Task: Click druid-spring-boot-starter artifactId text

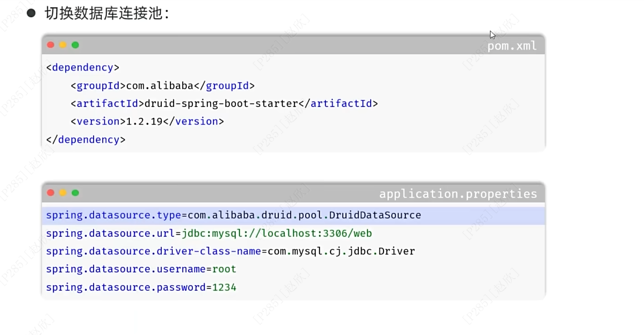Action: pos(221,104)
